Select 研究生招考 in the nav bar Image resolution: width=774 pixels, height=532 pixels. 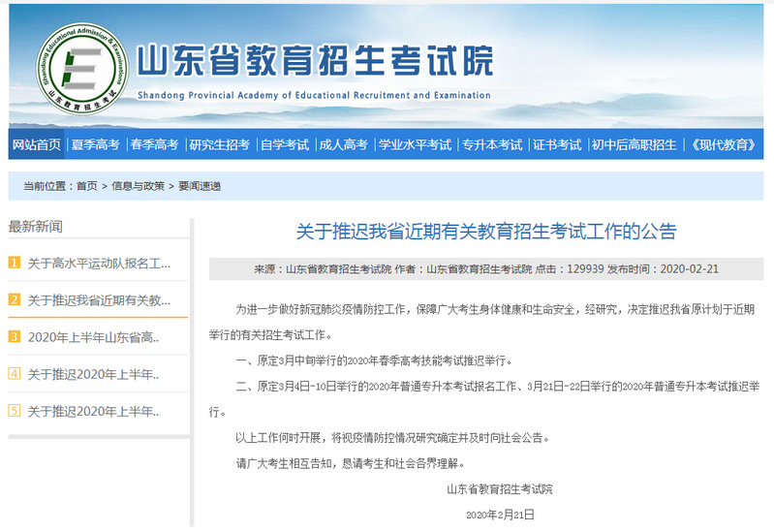coord(219,144)
